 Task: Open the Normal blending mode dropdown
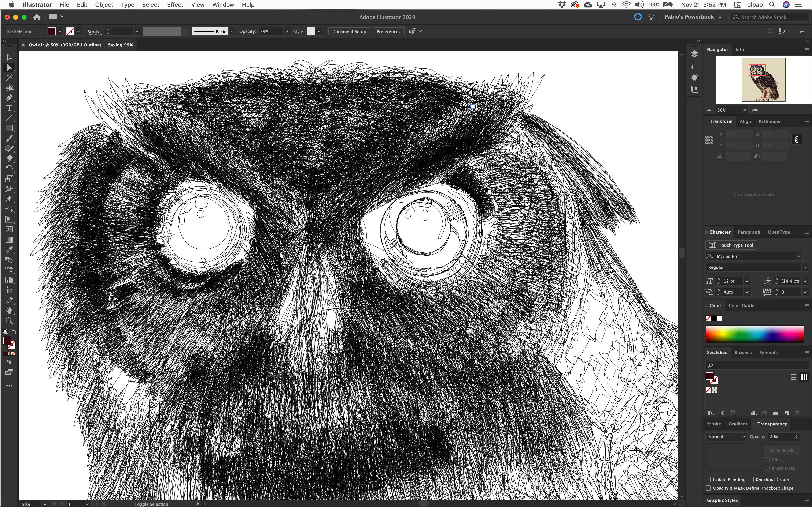pos(726,437)
